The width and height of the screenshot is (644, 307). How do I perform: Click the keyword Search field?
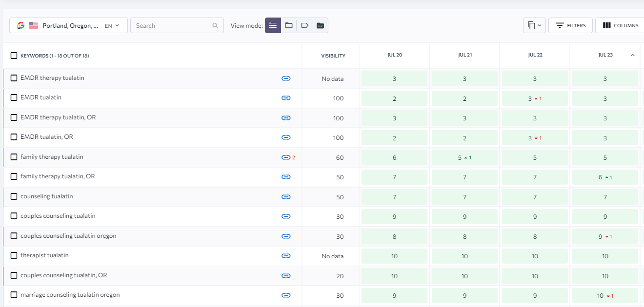point(177,25)
